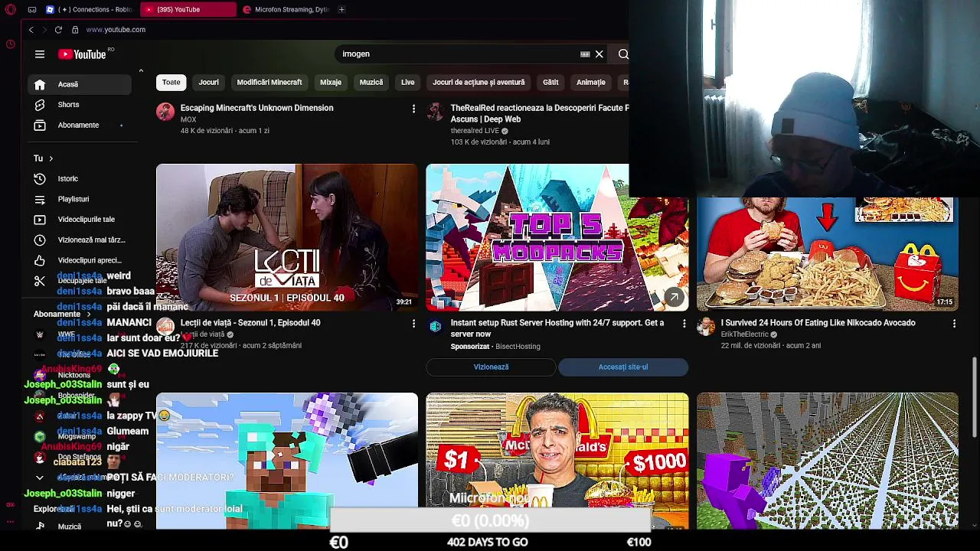Open Decupajele tale clips entry

(x=79, y=281)
